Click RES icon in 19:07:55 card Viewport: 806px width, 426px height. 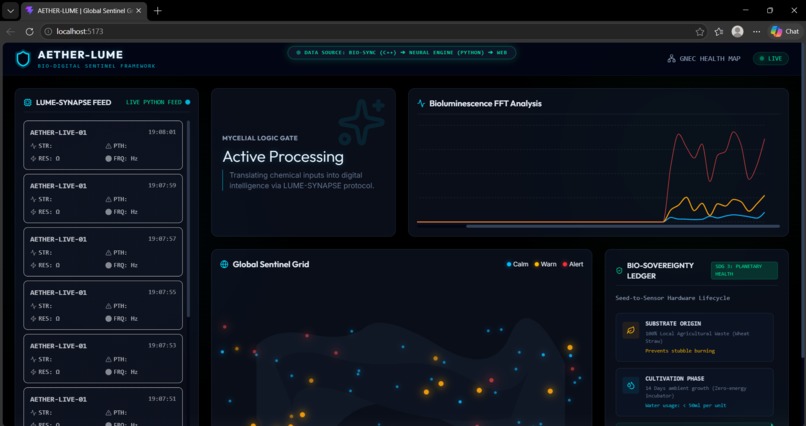(33, 319)
